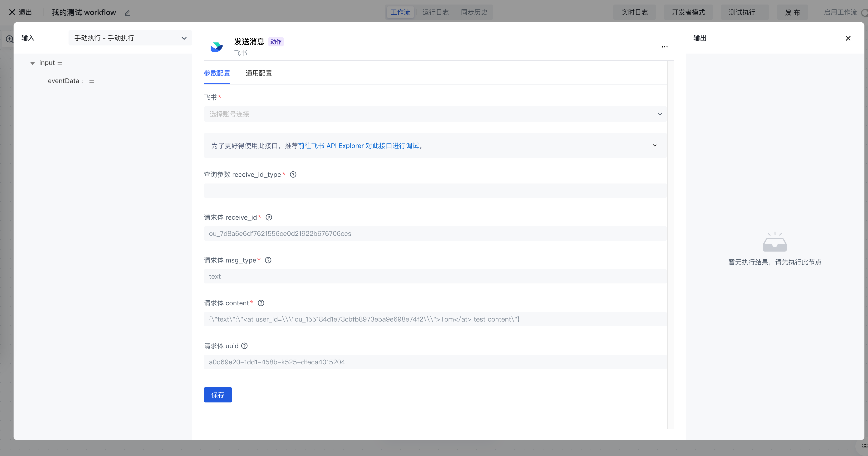868x456 pixels.
Task: Open the 选择账号连接 dropdown
Action: click(x=435, y=114)
